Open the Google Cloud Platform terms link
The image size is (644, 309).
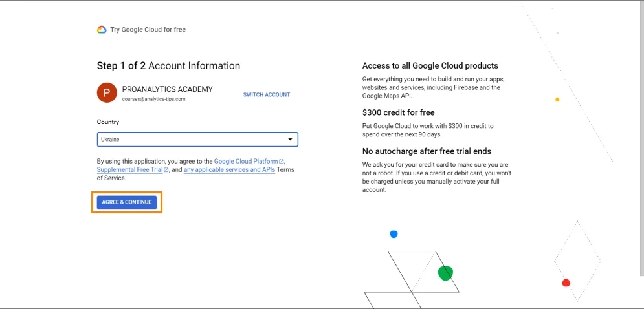pos(246,161)
